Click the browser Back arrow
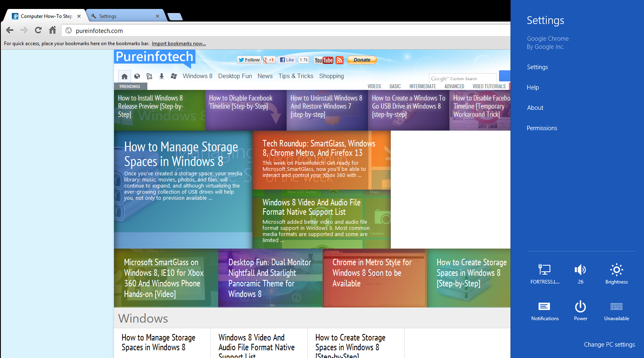Image resolution: width=644 pixels, height=358 pixels. [x=10, y=30]
